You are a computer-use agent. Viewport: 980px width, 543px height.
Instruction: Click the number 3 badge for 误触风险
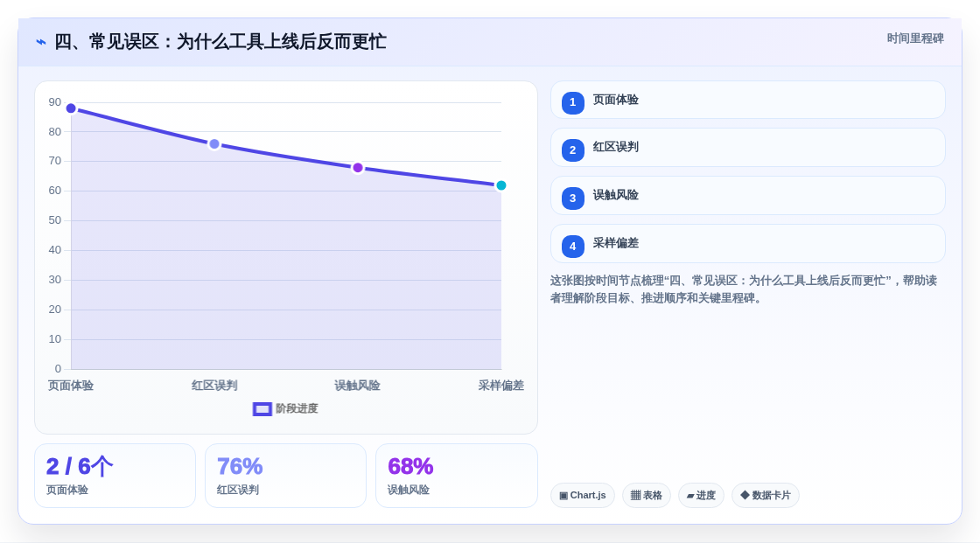point(572,198)
